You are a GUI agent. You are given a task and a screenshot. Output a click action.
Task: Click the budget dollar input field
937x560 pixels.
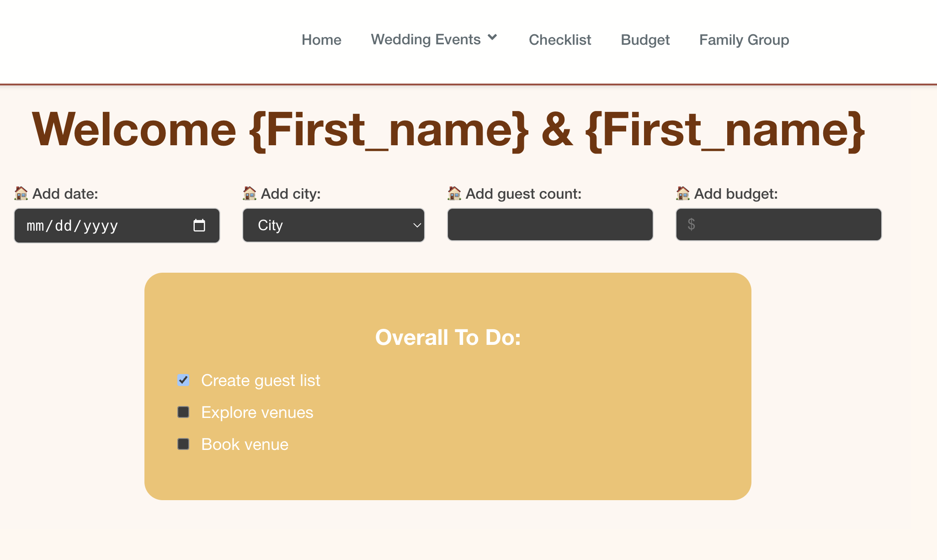[x=779, y=225]
